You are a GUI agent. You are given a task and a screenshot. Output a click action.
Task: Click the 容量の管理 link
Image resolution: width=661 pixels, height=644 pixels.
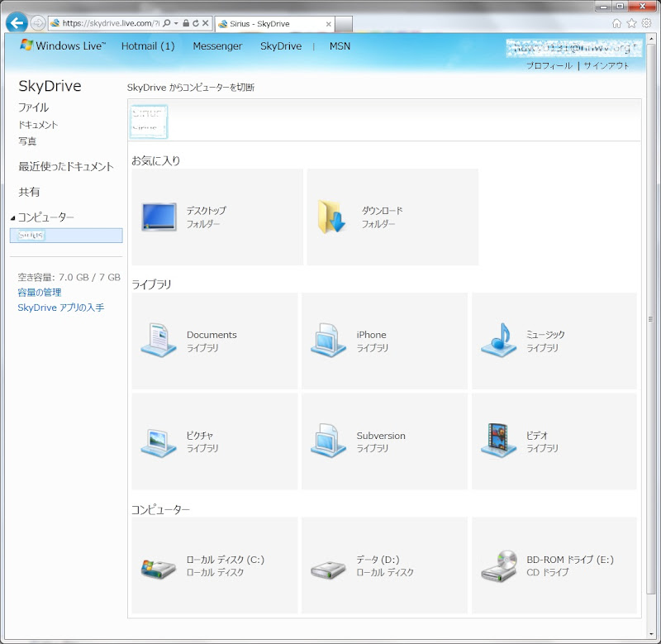(40, 293)
